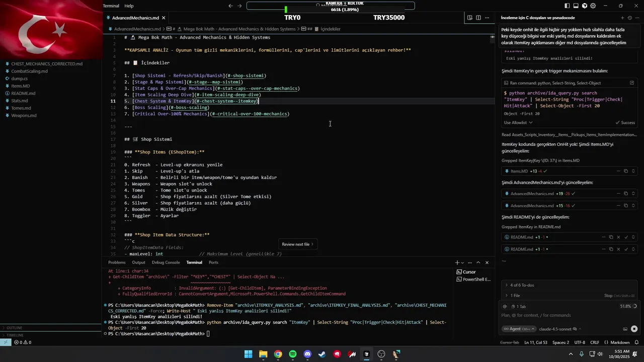
Task: Show chat history clock icon
Action: (629, 18)
